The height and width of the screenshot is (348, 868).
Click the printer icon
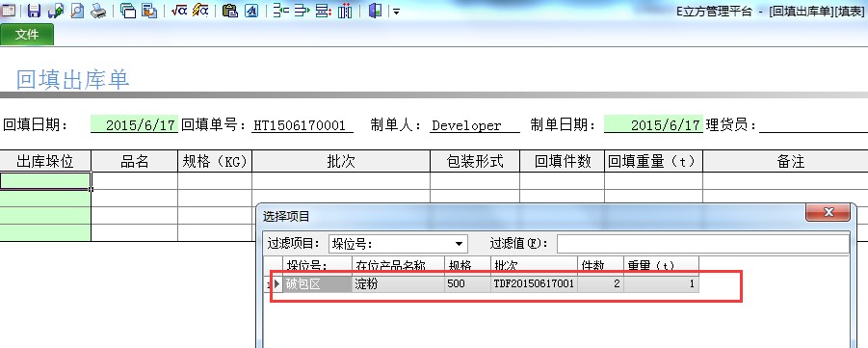98,11
